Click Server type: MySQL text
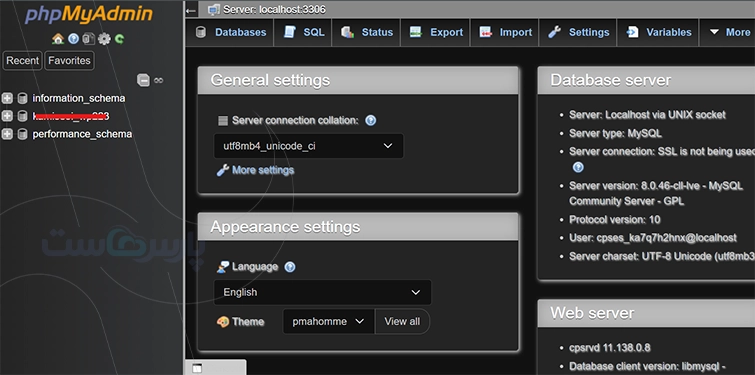This screenshot has height=375, width=755. [615, 133]
